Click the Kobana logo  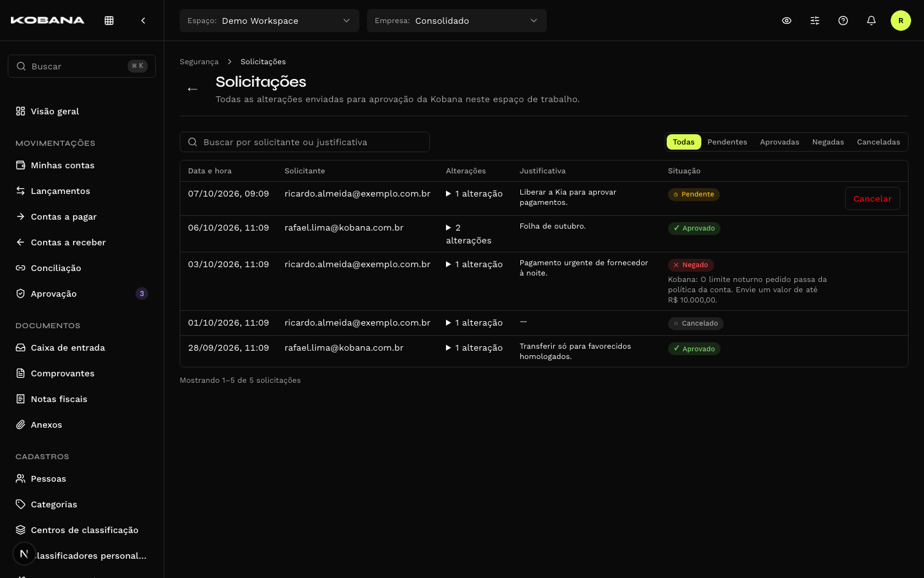coord(47,21)
